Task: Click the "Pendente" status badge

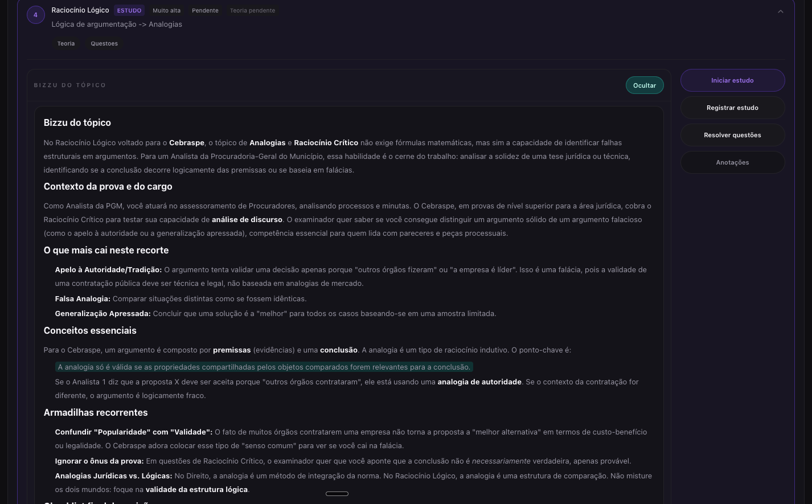Action: coord(205,10)
